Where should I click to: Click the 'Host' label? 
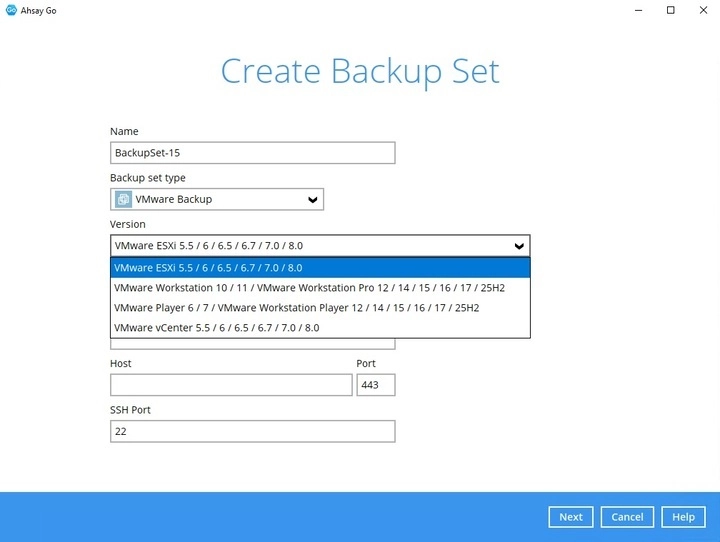[121, 363]
